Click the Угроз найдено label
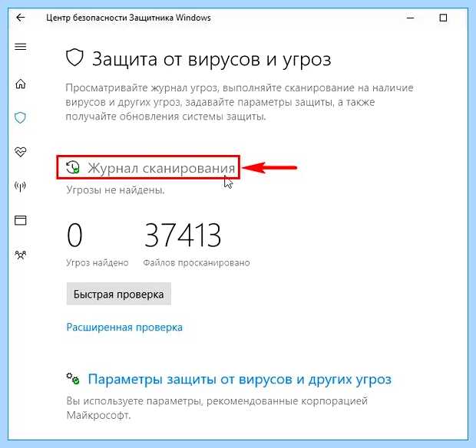Image resolution: width=476 pixels, height=448 pixels. (x=98, y=262)
